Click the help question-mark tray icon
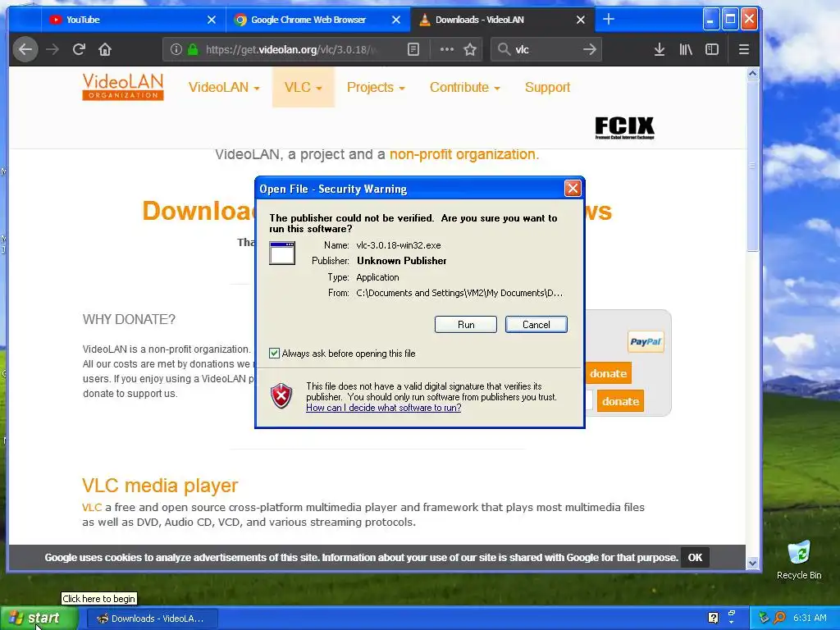Image resolution: width=840 pixels, height=630 pixels. tap(713, 618)
